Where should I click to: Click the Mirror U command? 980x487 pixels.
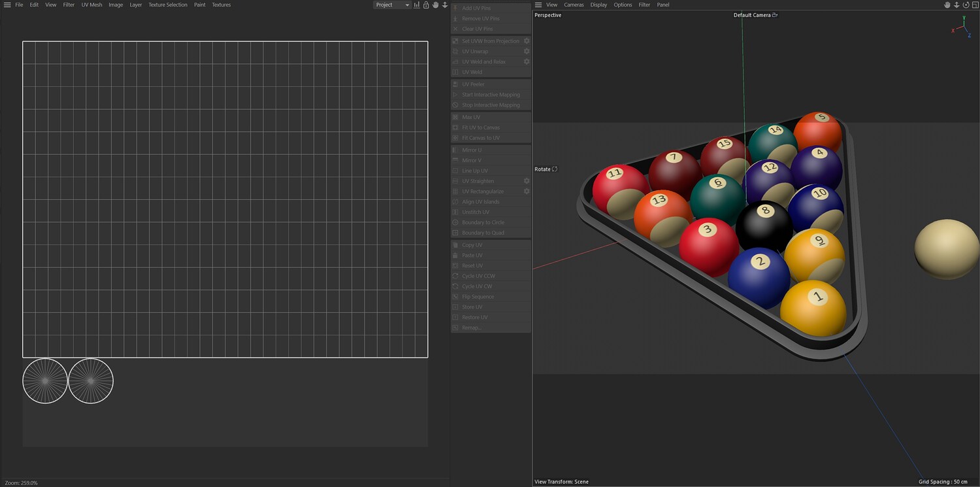coord(491,150)
